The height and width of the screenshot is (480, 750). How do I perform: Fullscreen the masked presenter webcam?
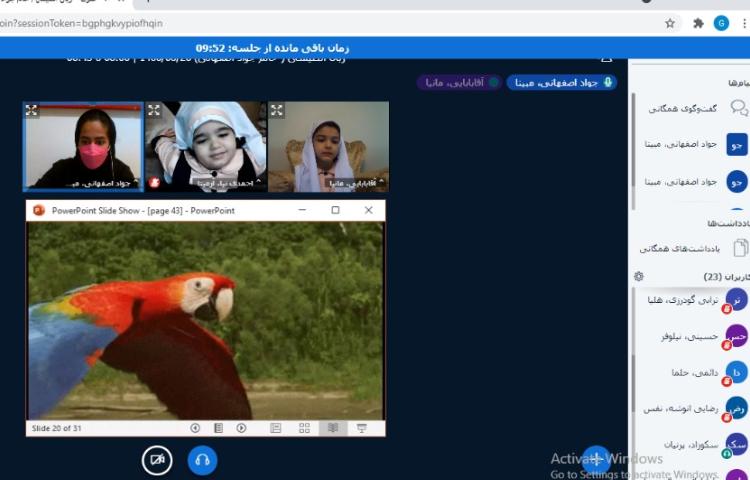click(x=32, y=110)
